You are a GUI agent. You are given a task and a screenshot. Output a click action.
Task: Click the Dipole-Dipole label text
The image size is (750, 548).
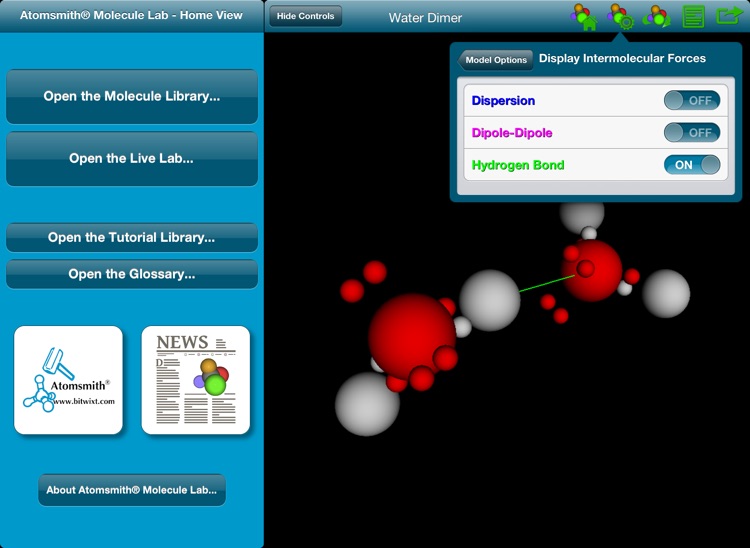pyautogui.click(x=512, y=132)
